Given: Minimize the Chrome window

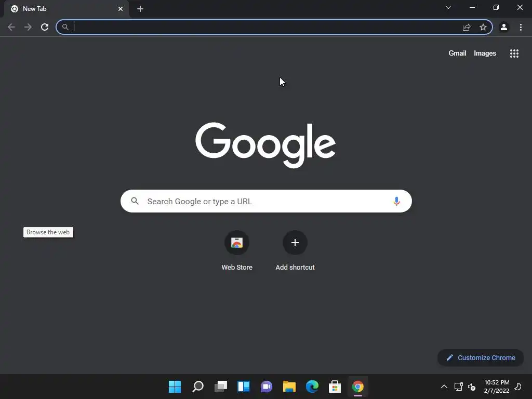Looking at the screenshot, I should [x=472, y=7].
